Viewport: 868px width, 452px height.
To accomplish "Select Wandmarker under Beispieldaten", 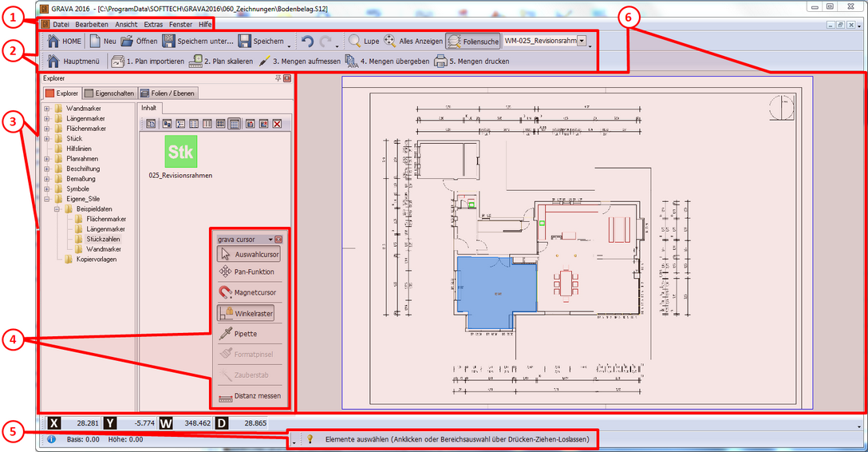I will [x=104, y=249].
